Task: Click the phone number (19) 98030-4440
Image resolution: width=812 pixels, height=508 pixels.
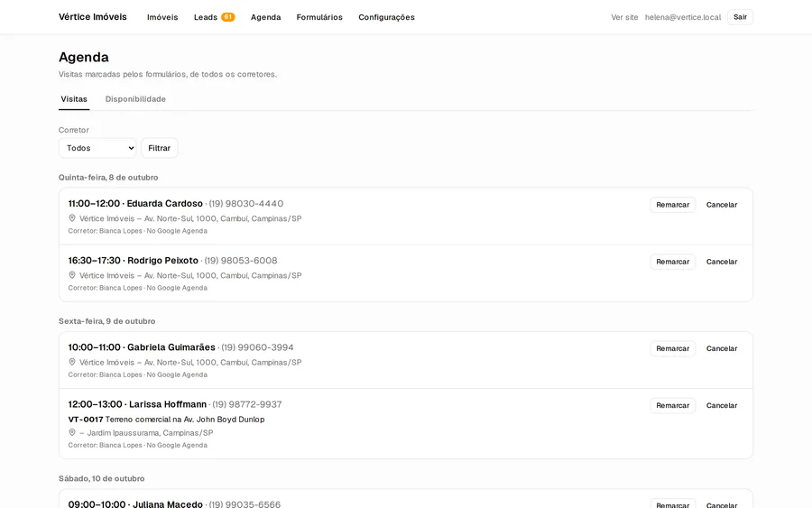Action: 246,204
